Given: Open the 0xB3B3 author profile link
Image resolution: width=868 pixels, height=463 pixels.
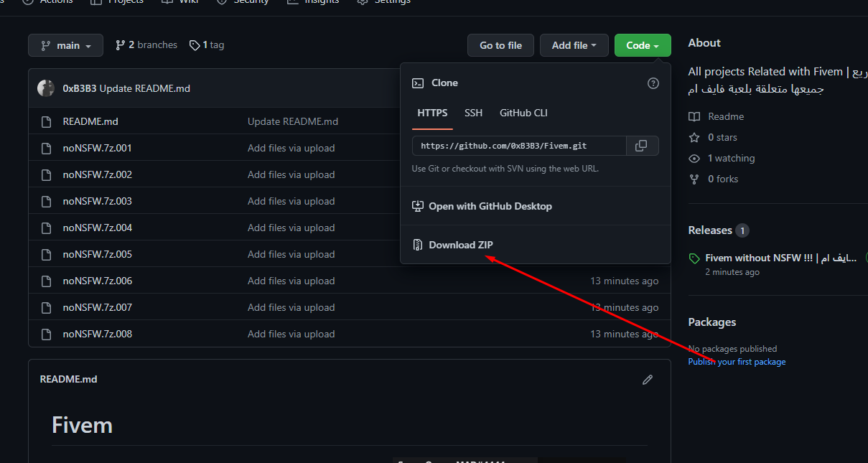Looking at the screenshot, I should coord(80,88).
